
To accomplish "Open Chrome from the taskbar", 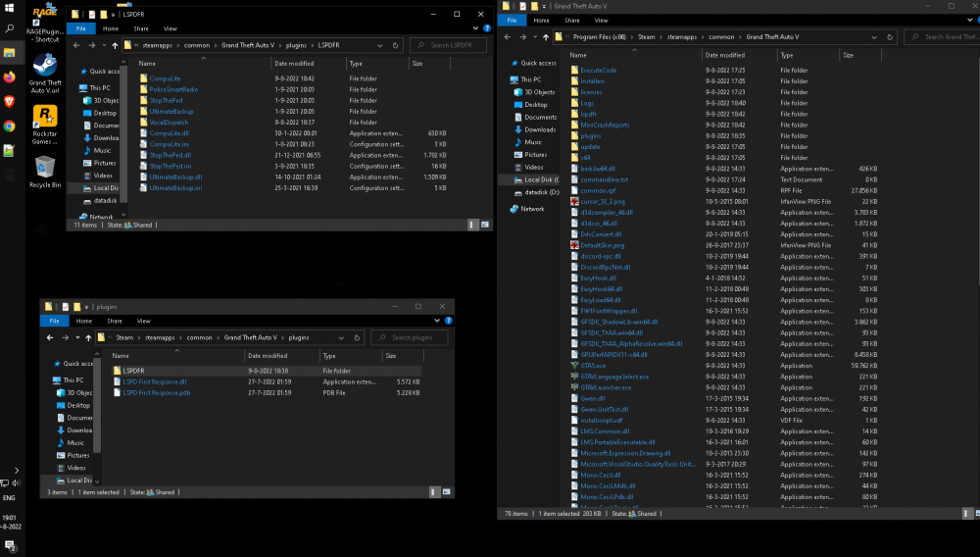I will pyautogui.click(x=9, y=127).
